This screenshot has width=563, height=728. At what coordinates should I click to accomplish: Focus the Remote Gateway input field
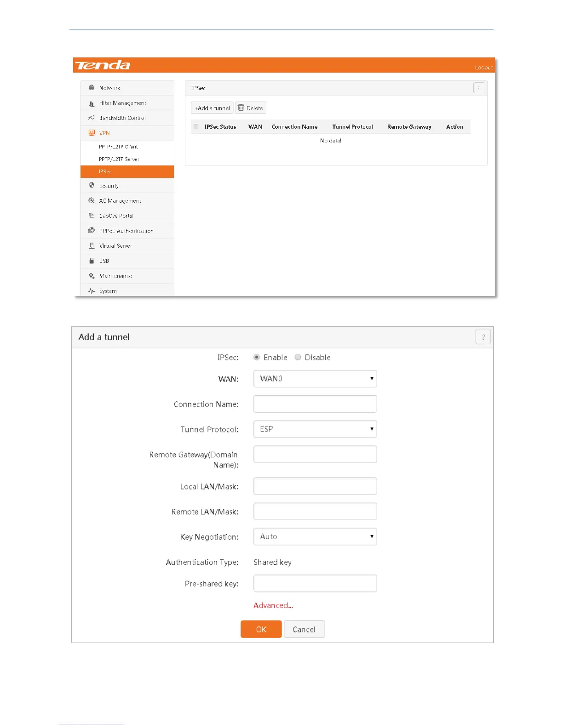pos(315,454)
